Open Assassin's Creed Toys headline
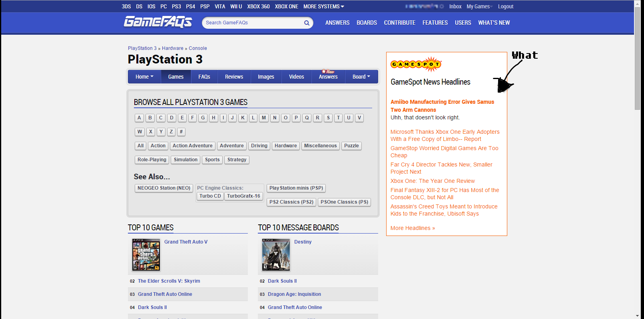Screen dimensions: 644x319 444,210
